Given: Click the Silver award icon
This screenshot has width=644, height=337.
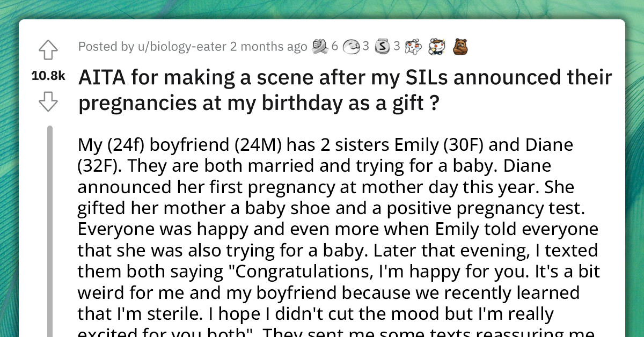Looking at the screenshot, I should click(x=381, y=46).
